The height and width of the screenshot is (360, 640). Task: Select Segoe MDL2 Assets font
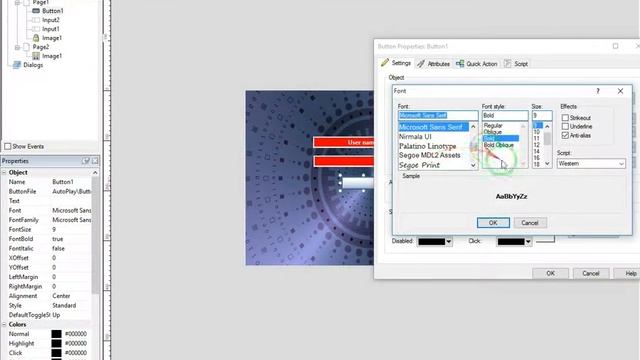pos(429,156)
